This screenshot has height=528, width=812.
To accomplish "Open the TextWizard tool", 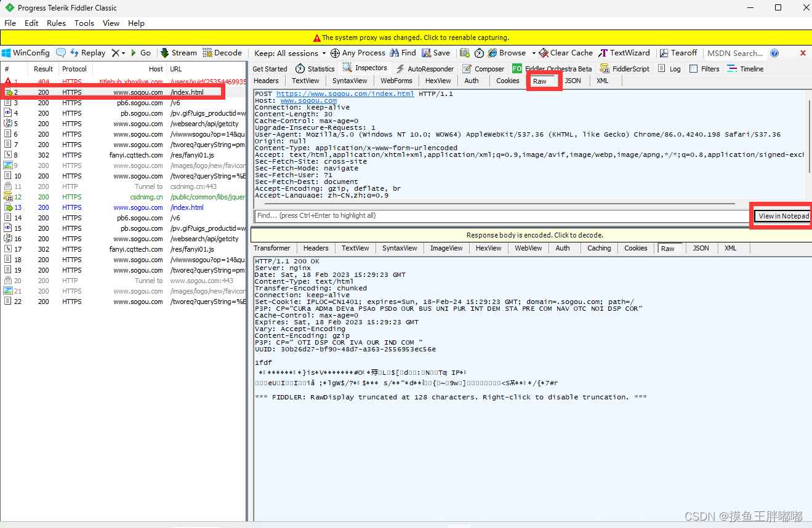I will point(624,53).
